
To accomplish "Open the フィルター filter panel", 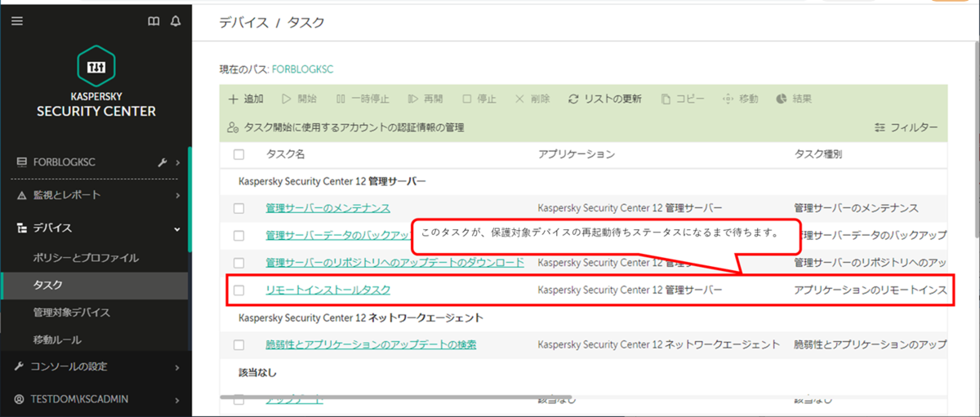I will [906, 128].
